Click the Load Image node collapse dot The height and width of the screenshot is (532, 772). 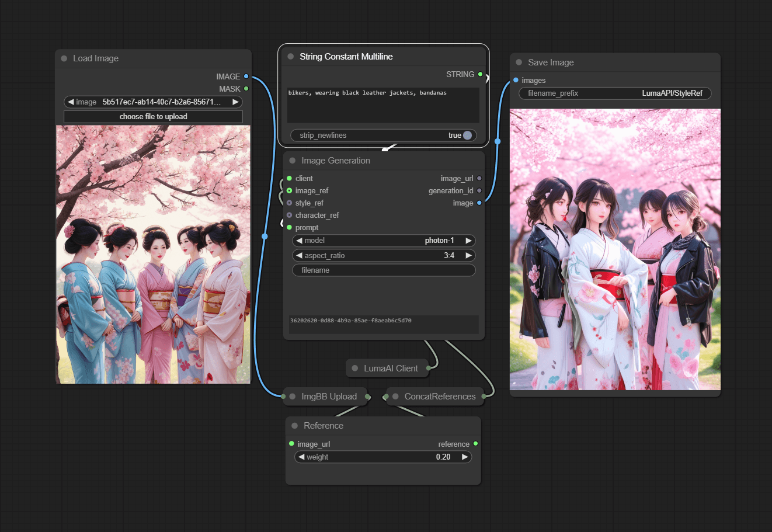pos(64,58)
